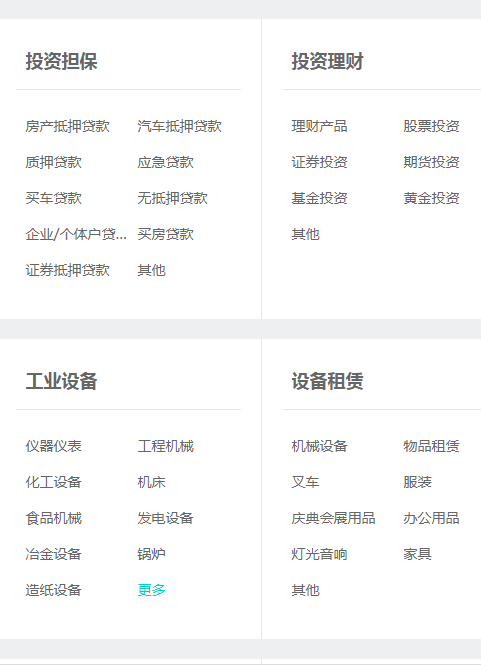Select 机床 link
The width and height of the screenshot is (481, 666).
tap(151, 482)
